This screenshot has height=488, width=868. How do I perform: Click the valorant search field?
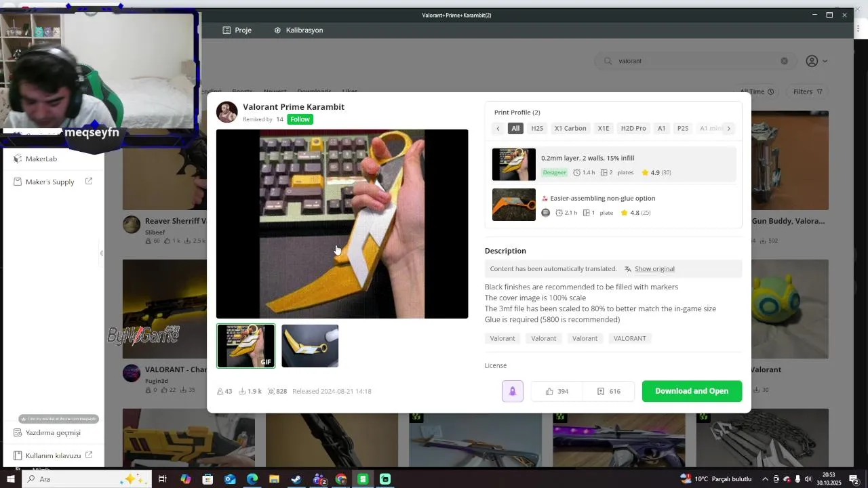coord(695,61)
